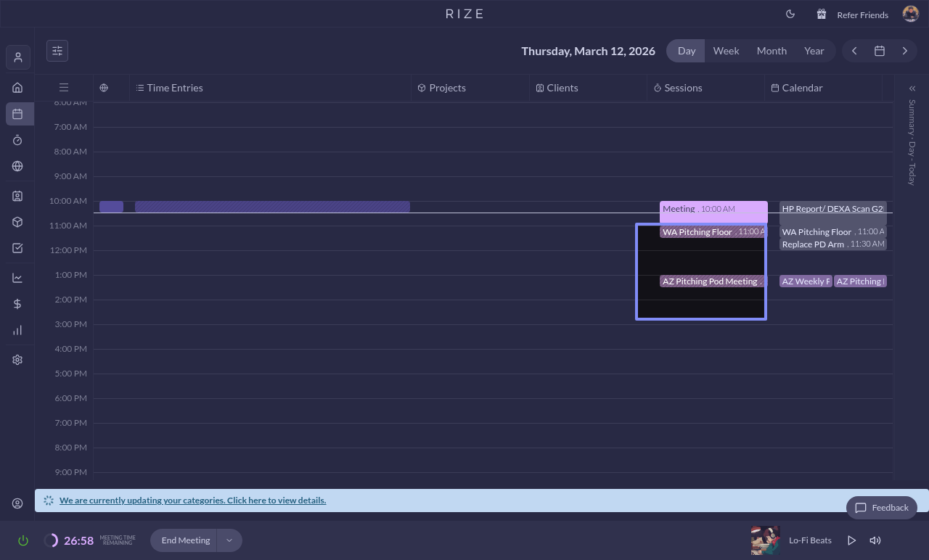Open the filter sliders button

coord(57,51)
